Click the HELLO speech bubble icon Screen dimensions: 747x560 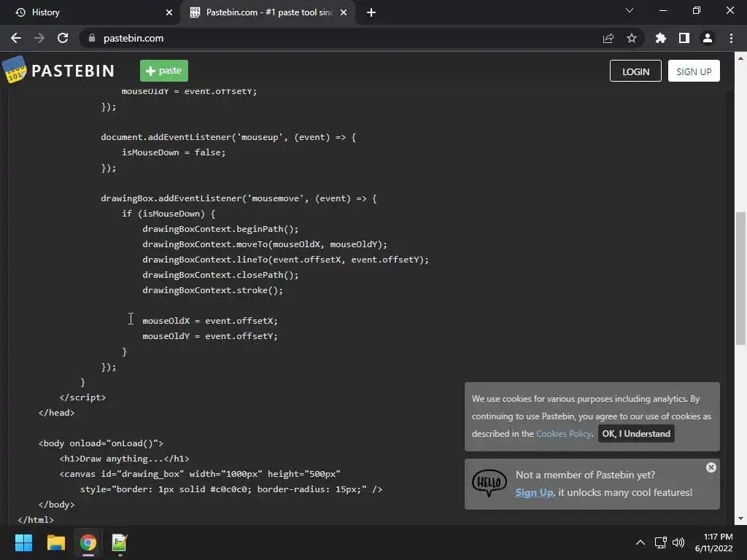[489, 483]
